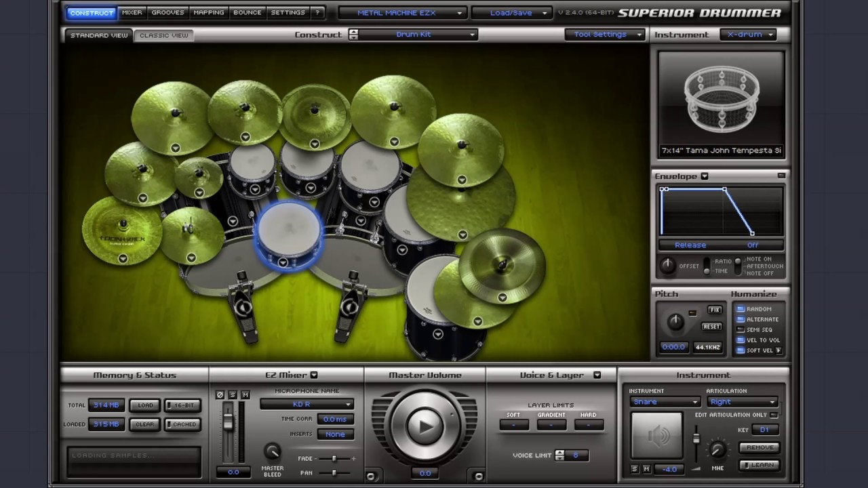The width and height of the screenshot is (868, 488).
Task: Enable Edit Articulation Only
Action: pos(773,415)
